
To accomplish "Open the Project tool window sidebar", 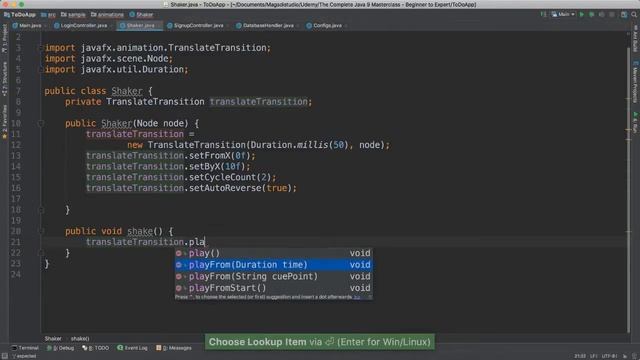I will click(x=4, y=39).
